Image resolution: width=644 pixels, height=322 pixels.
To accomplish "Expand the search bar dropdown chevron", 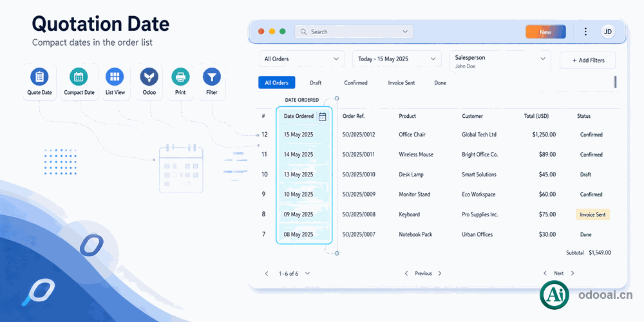I will 405,32.
